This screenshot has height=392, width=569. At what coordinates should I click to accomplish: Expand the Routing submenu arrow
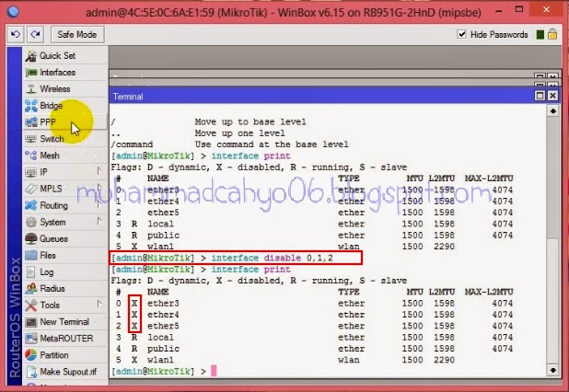tap(99, 204)
